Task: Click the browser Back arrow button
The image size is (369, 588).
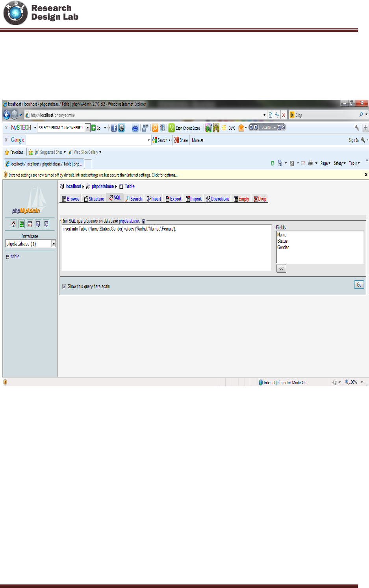Action: [7, 115]
